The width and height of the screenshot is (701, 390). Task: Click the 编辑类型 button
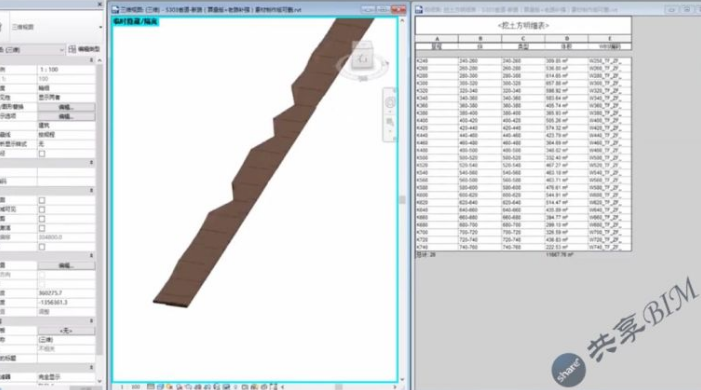click(84, 49)
